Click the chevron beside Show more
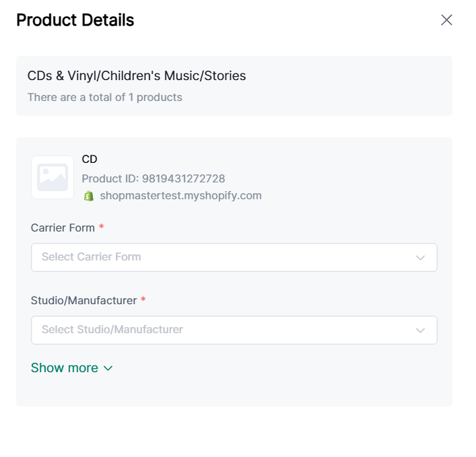Viewport: 476px width, 457px height. (x=108, y=368)
